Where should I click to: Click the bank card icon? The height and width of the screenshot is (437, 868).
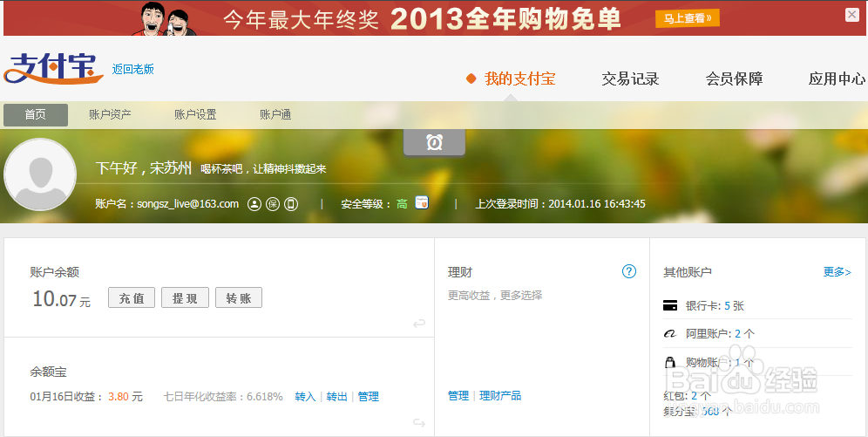[x=670, y=306]
